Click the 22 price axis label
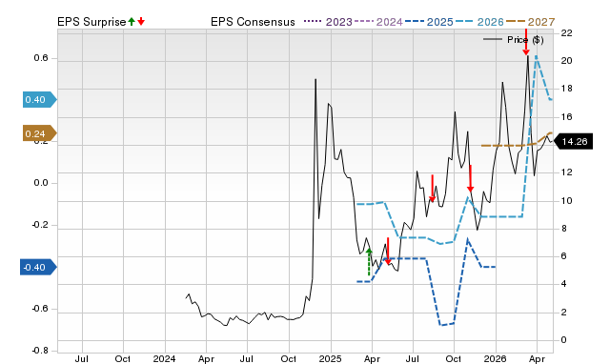610x364 pixels. click(566, 33)
